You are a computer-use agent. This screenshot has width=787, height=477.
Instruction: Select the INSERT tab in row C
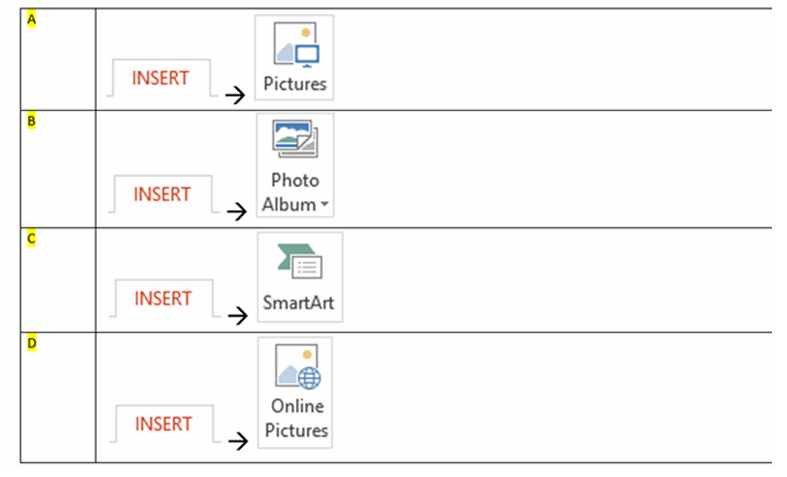(162, 298)
